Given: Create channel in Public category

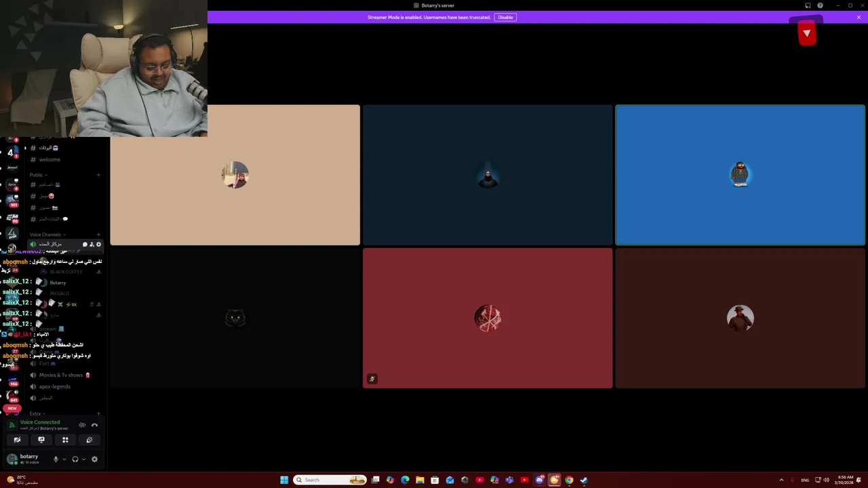Looking at the screenshot, I should tap(98, 175).
